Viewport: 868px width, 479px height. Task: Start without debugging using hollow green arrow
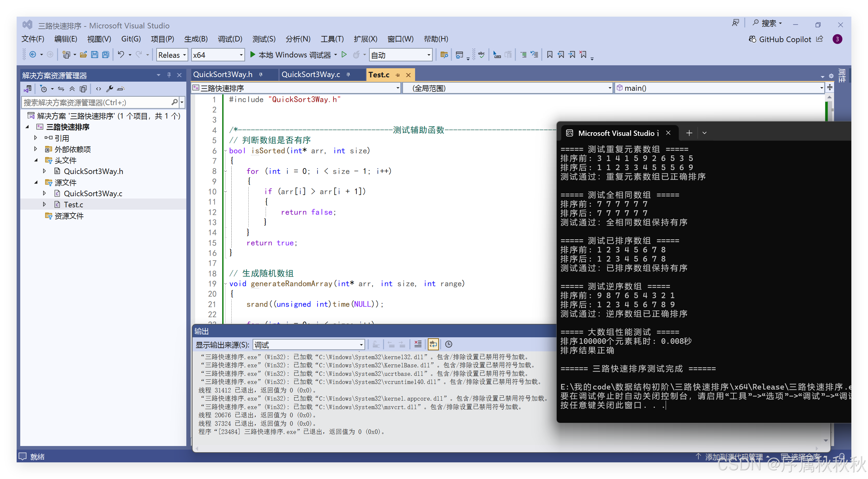[344, 55]
